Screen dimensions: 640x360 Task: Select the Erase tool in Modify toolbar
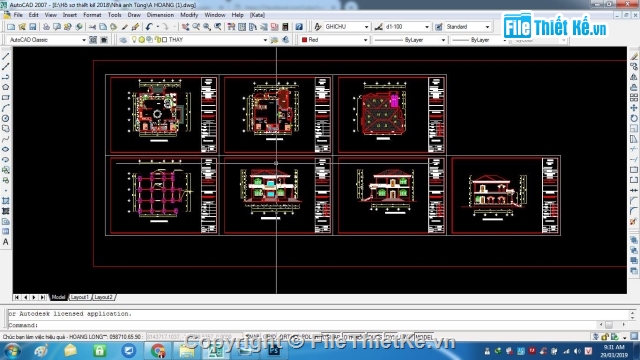634,57
